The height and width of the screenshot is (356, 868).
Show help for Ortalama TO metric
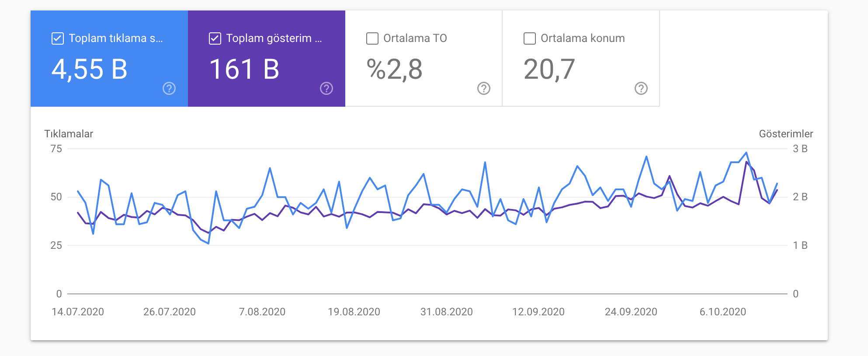(484, 88)
